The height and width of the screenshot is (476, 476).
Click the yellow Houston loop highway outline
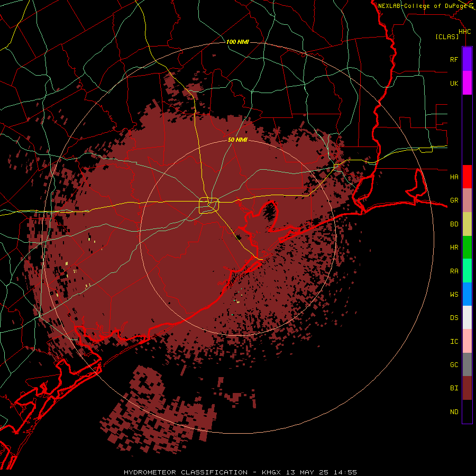209,205
